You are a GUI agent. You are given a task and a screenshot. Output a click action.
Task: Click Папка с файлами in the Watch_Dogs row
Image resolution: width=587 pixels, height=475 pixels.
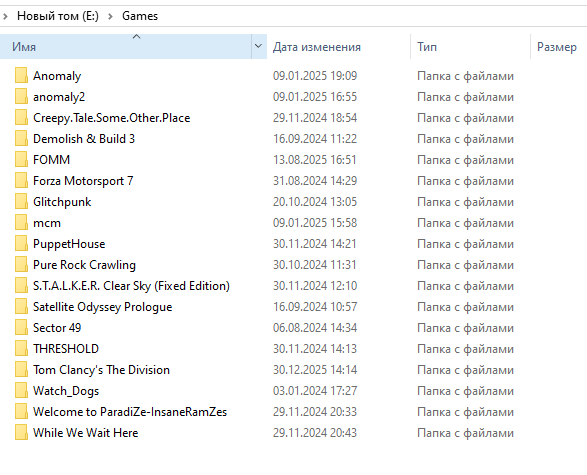click(x=465, y=391)
